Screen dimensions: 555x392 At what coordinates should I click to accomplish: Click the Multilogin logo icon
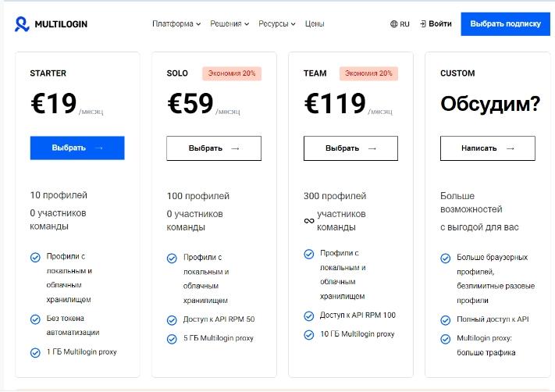click(22, 24)
